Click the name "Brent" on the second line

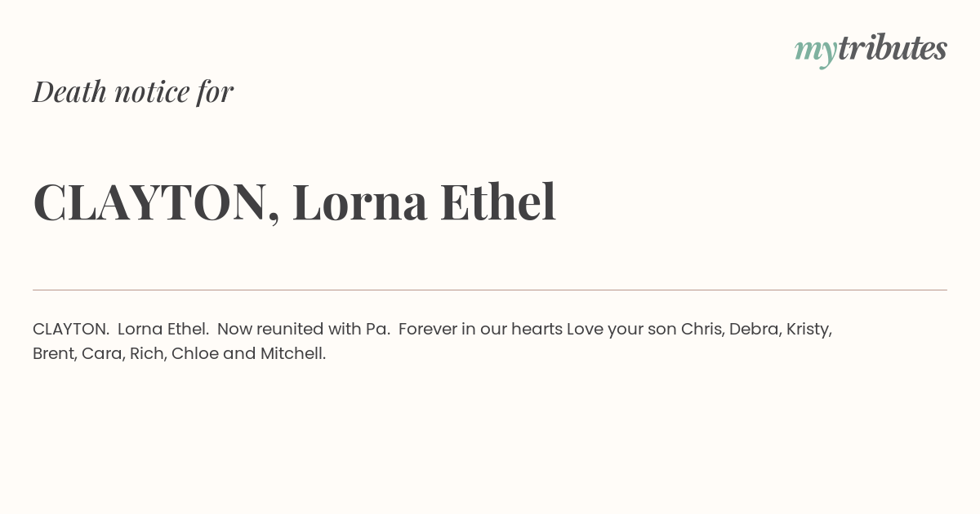55,354
